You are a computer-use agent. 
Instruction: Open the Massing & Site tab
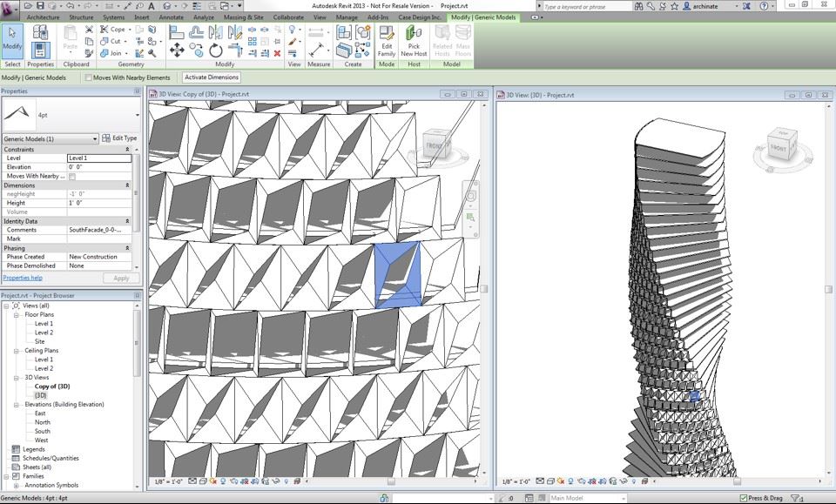pyautogui.click(x=245, y=16)
